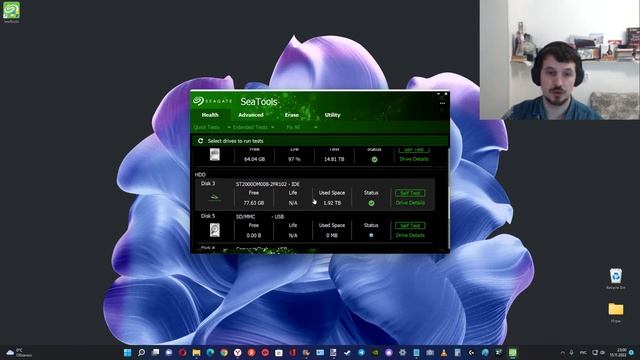Open Drive Details for the 97% life drive
Viewport: 640px width, 360px height.
pyautogui.click(x=414, y=159)
